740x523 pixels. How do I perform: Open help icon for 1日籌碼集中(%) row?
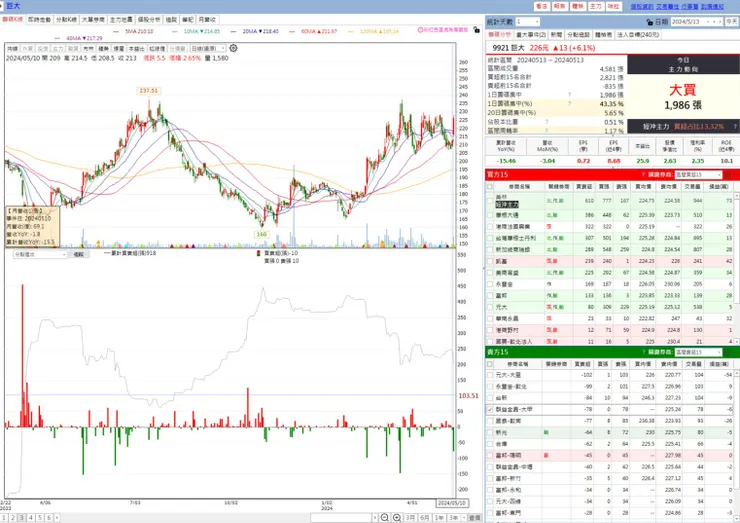(x=569, y=103)
